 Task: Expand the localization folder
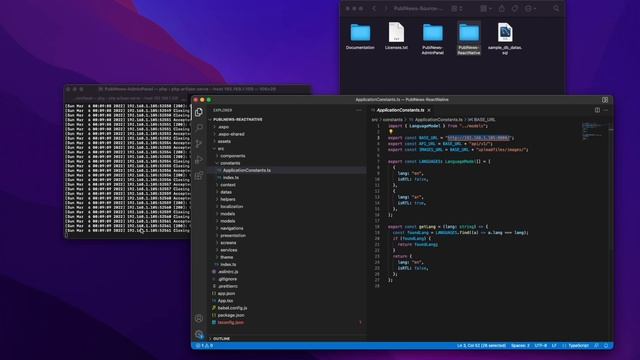click(231, 207)
